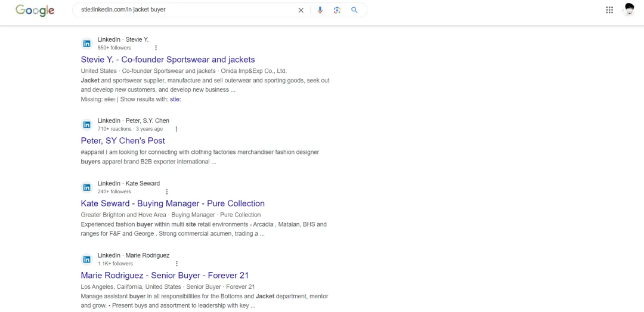Show results with "stie:" link
The image size is (644, 312).
pos(175,99)
